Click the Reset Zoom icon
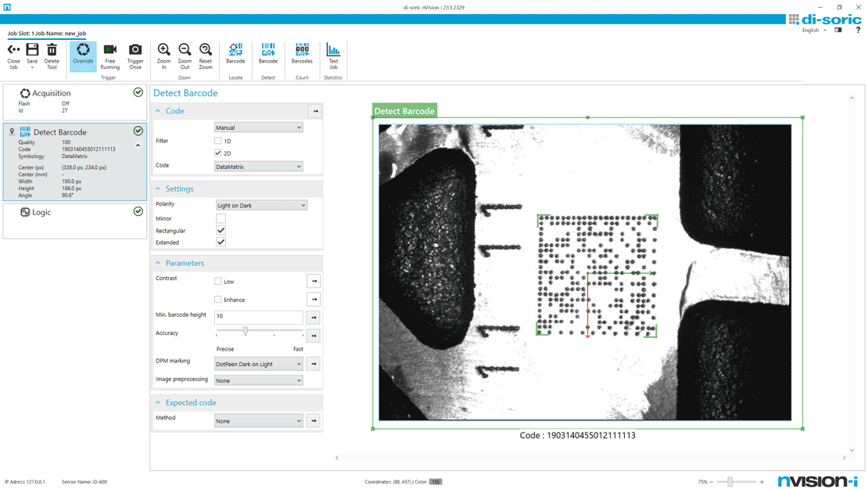This screenshot has width=868, height=489. 205,50
